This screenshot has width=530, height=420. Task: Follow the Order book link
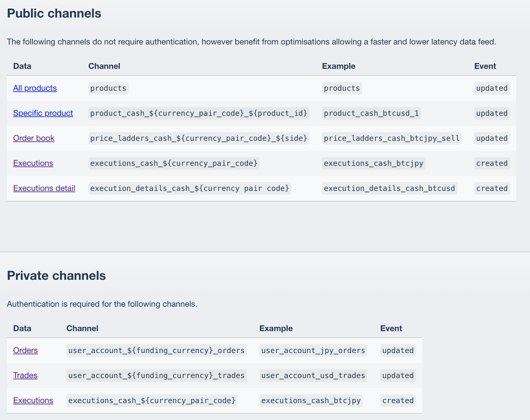tap(34, 138)
